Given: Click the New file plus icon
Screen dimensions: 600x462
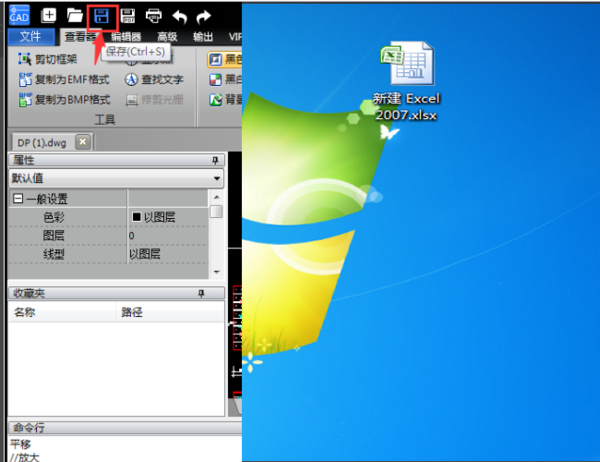Looking at the screenshot, I should coord(49,16).
